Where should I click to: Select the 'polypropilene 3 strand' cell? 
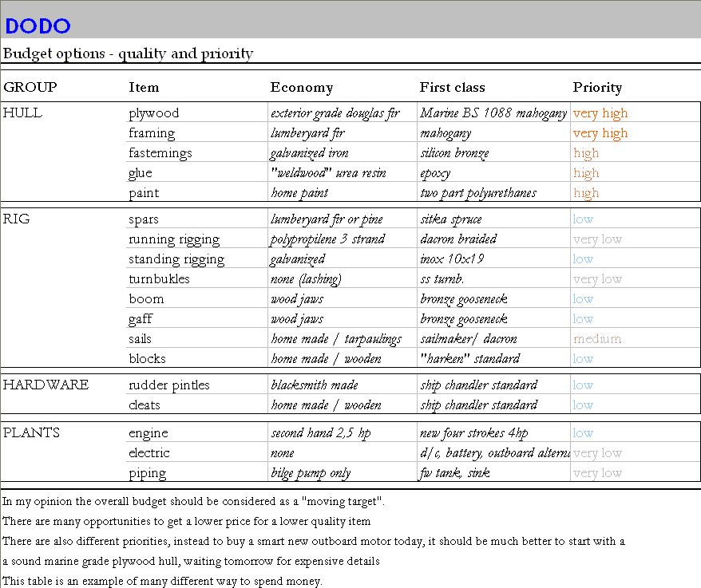coord(327,239)
